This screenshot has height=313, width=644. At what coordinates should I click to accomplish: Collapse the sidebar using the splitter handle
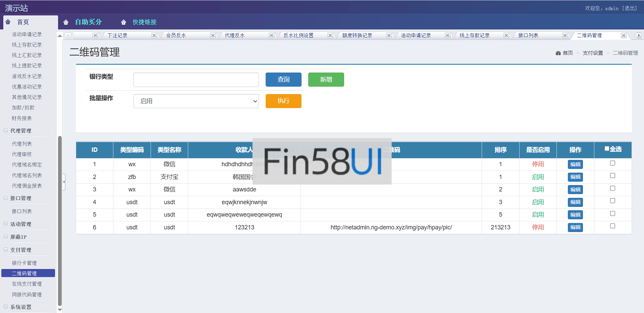(64, 182)
